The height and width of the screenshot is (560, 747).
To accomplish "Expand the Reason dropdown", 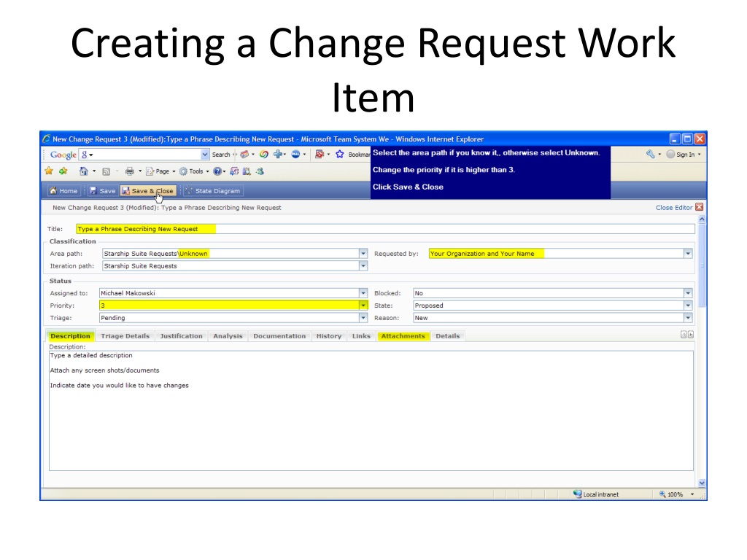I will (x=688, y=318).
